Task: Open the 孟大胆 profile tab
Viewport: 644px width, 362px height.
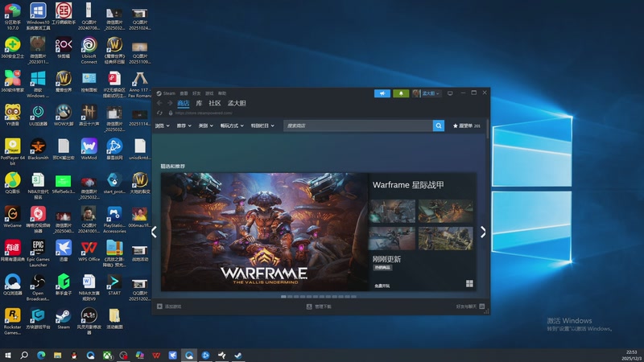Action: coord(237,104)
